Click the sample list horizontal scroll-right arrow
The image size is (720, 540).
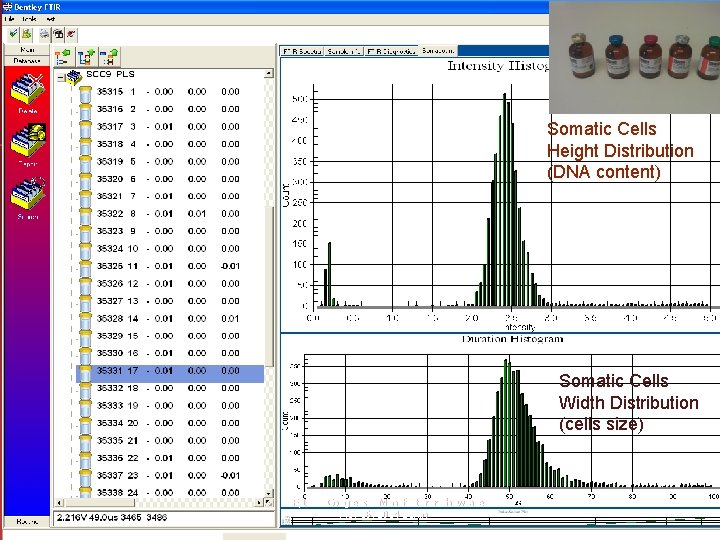pyautogui.click(x=260, y=503)
